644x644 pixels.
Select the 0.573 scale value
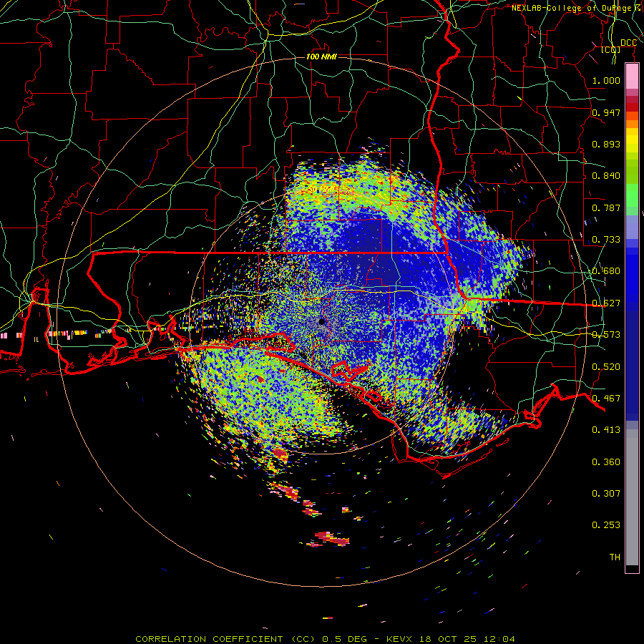coord(606,335)
